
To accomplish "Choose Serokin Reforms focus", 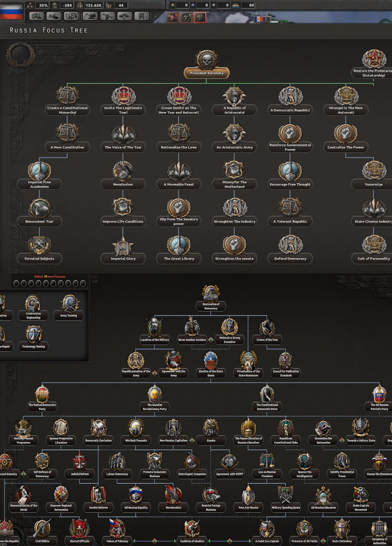I will [x=98, y=498].
